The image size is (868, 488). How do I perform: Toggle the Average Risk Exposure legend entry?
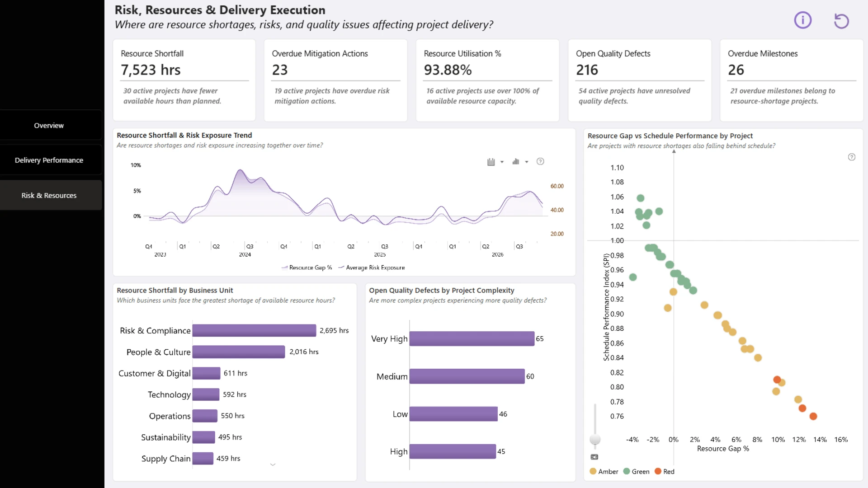(371, 267)
